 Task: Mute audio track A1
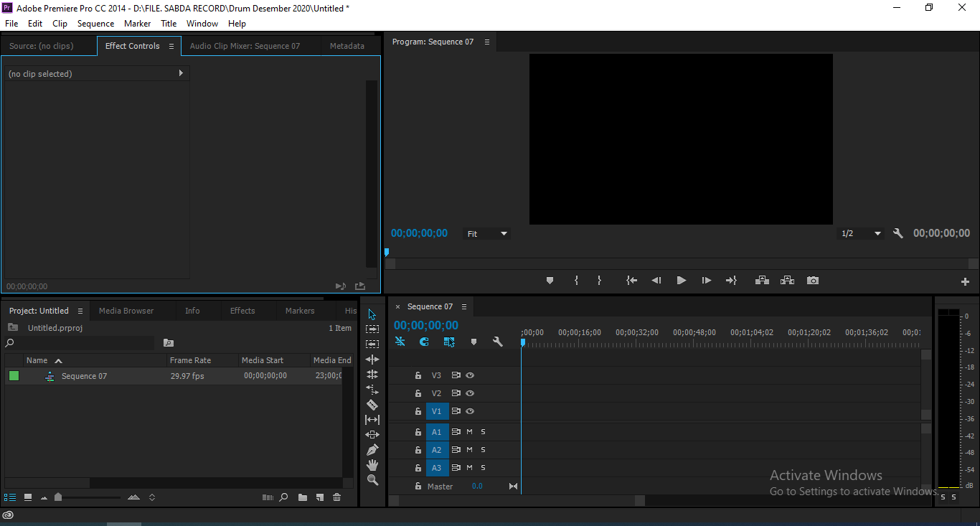(469, 432)
